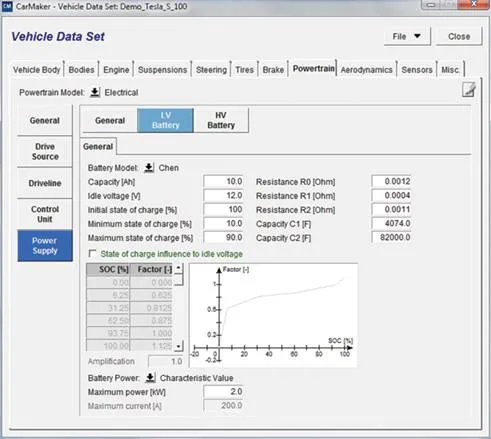Switch to the Bodies tab

(81, 70)
